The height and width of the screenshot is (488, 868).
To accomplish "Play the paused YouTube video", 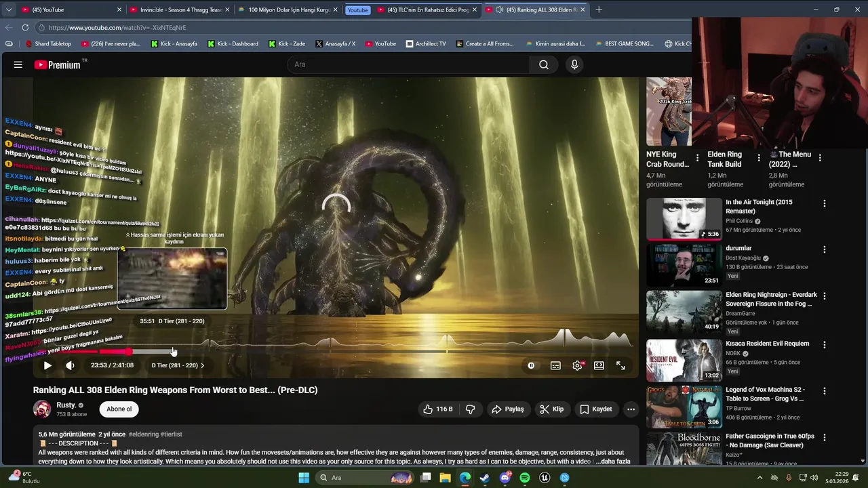I will click(x=47, y=365).
